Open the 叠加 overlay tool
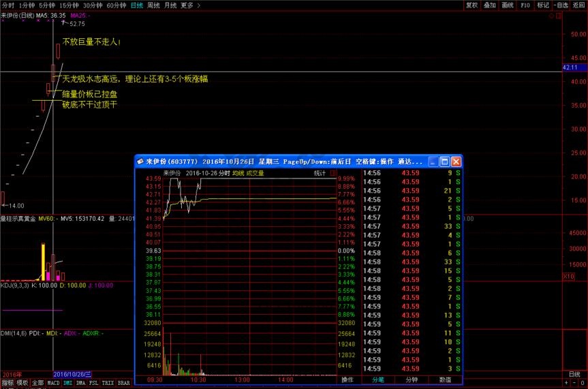The height and width of the screenshot is (389, 588). pyautogui.click(x=489, y=5)
